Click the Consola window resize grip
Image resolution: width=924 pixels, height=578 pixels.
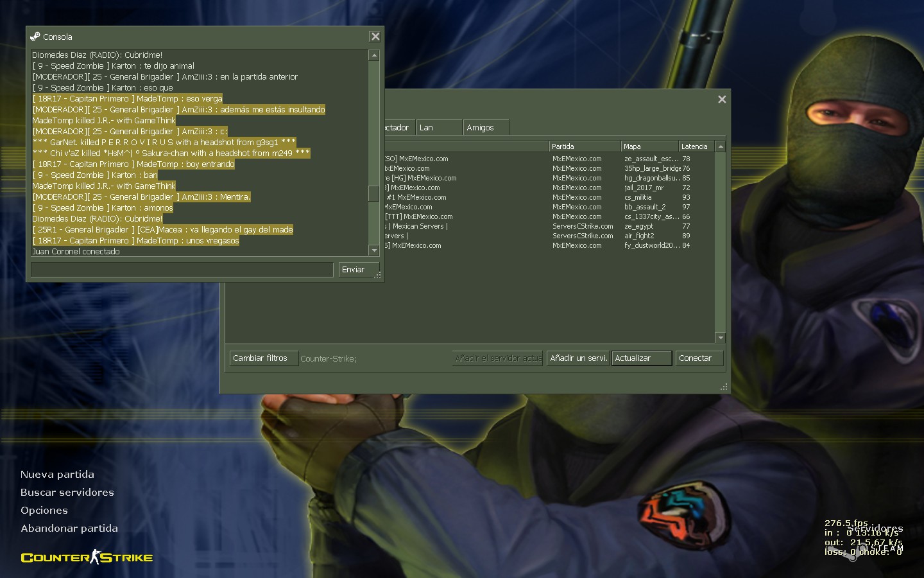(x=378, y=275)
